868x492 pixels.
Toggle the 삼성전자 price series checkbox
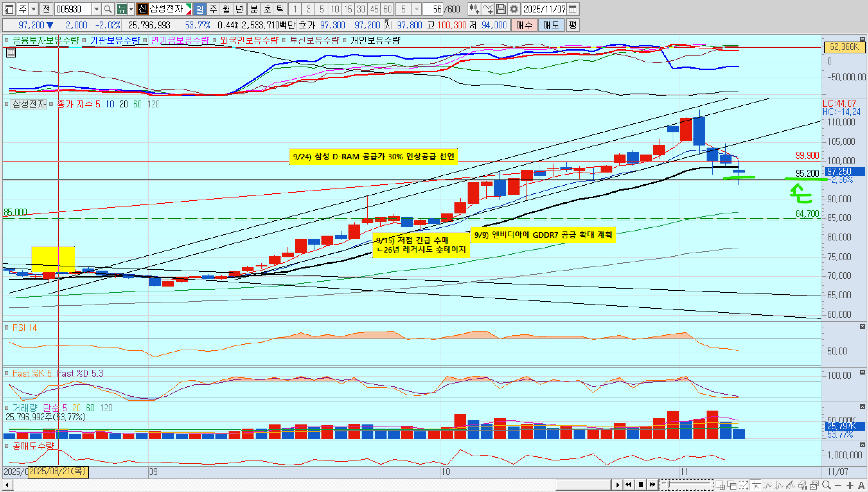(7, 104)
